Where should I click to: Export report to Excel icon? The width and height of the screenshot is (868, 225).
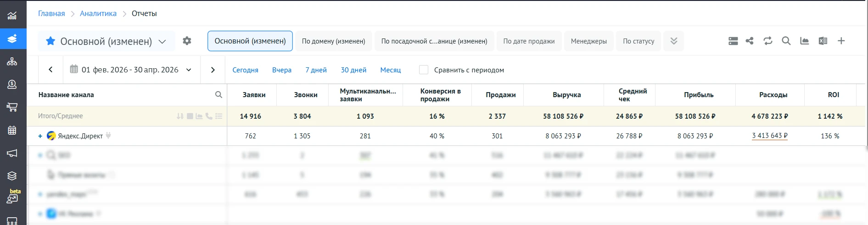823,41
